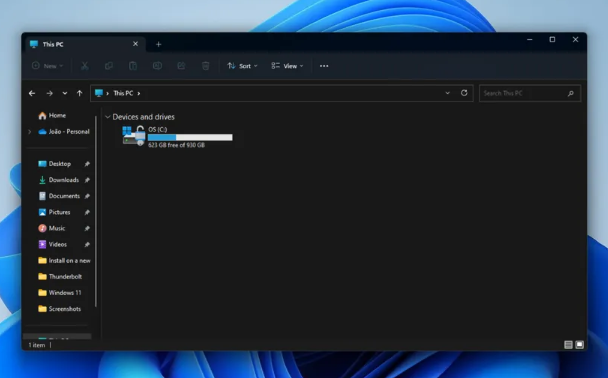Image resolution: width=608 pixels, height=378 pixels.
Task: Refresh the This PC view
Action: pyautogui.click(x=464, y=93)
